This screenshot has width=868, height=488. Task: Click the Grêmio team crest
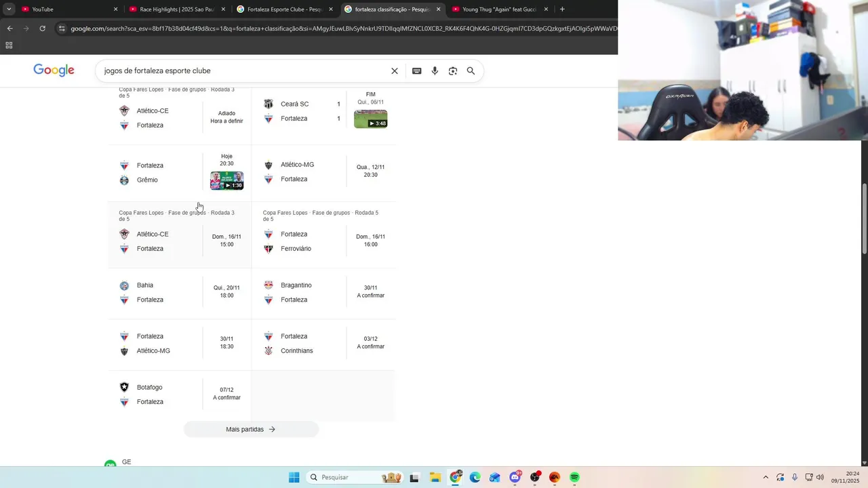point(124,180)
